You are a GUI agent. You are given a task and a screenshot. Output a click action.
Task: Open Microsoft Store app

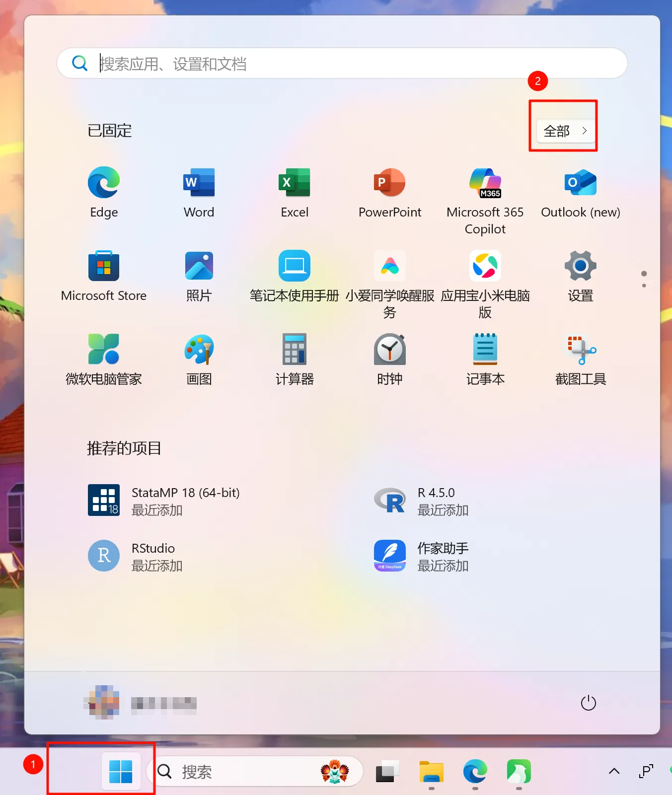[104, 277]
